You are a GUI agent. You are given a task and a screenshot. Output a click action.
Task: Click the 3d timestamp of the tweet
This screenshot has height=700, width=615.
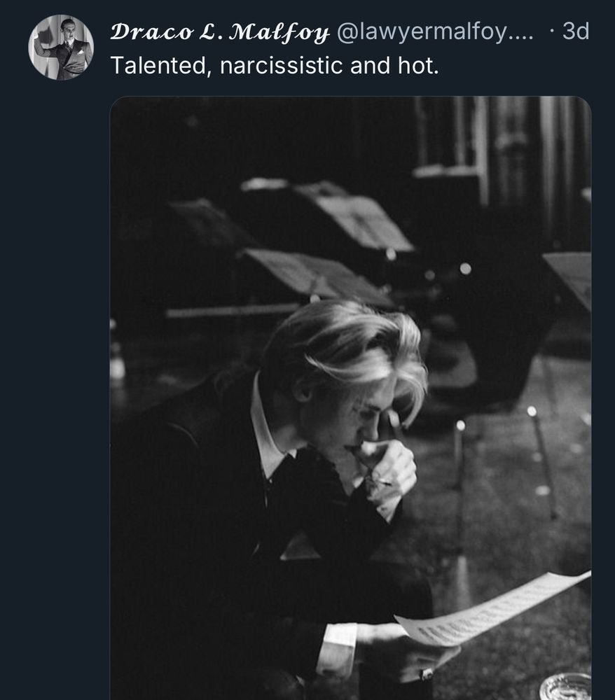576,31
